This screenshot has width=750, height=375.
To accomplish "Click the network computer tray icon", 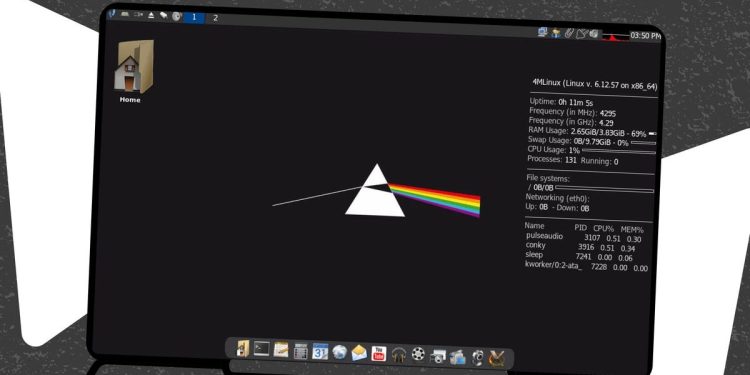I will pos(542,32).
